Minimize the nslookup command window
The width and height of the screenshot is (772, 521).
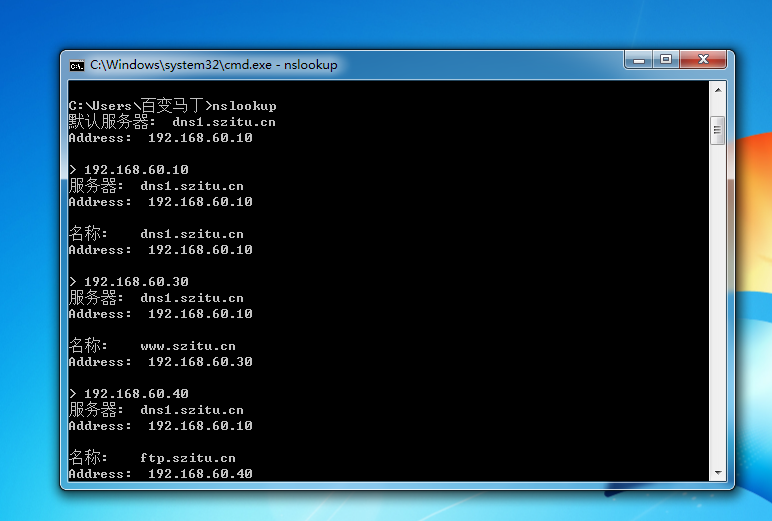[639, 60]
